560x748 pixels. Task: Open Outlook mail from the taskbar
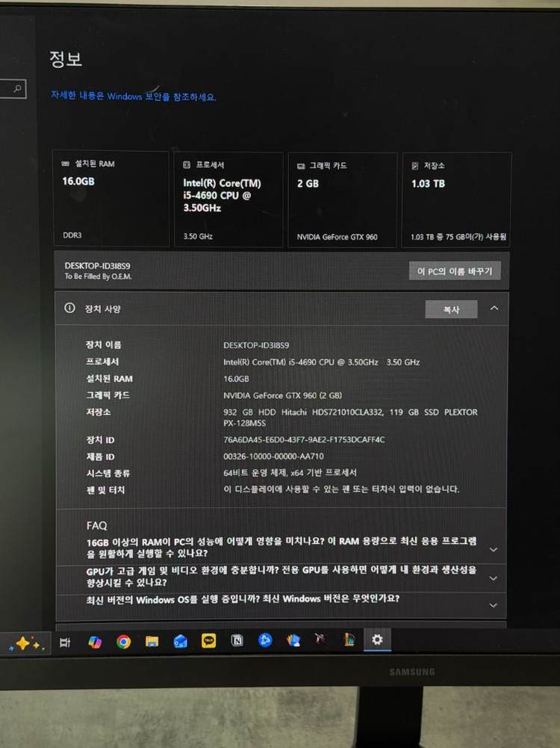180,642
